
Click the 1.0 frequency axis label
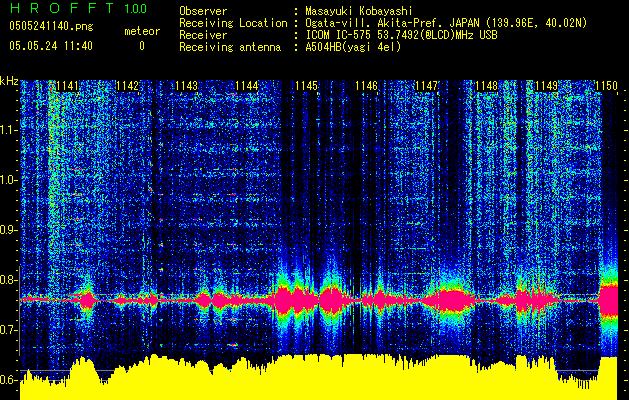tap(9, 180)
